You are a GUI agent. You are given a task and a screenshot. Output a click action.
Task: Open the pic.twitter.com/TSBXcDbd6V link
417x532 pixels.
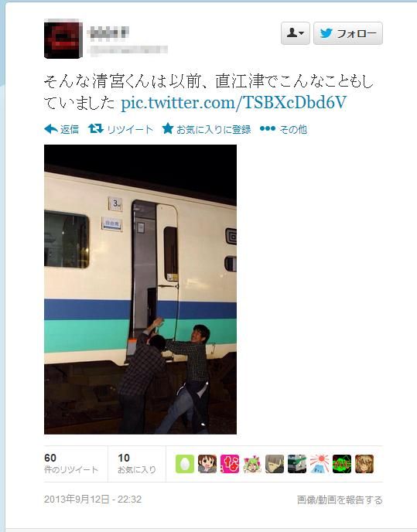pyautogui.click(x=234, y=103)
